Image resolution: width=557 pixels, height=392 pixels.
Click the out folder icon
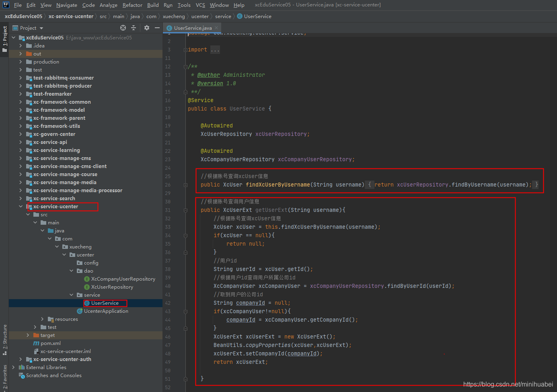pos(29,53)
